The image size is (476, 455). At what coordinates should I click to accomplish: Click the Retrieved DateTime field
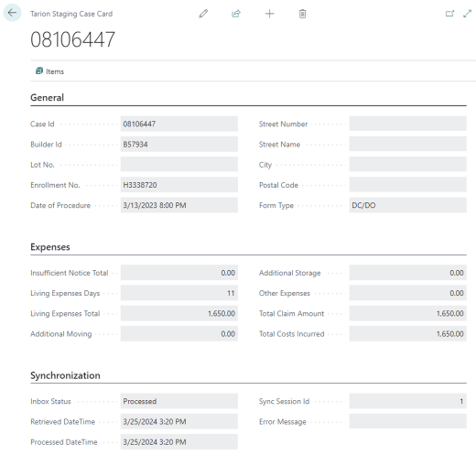click(179, 422)
